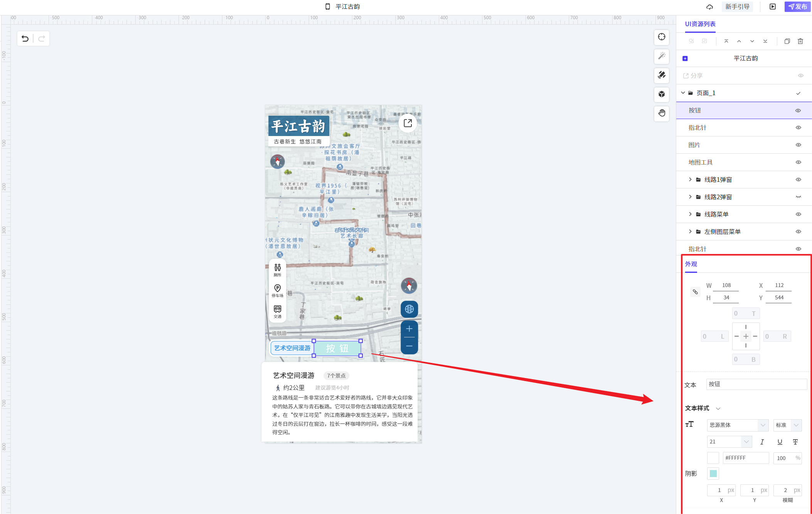812x514 pixels.
Task: Click the undo arrow icon
Action: click(x=25, y=39)
